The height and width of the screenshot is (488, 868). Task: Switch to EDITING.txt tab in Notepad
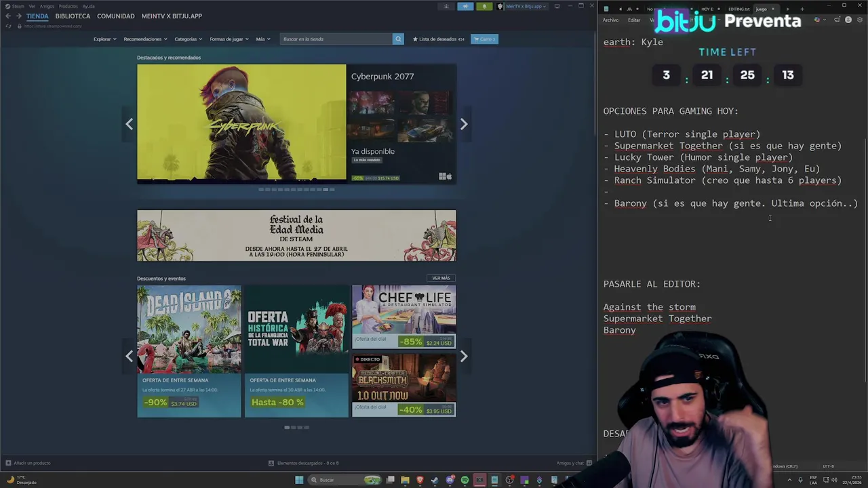point(738,9)
